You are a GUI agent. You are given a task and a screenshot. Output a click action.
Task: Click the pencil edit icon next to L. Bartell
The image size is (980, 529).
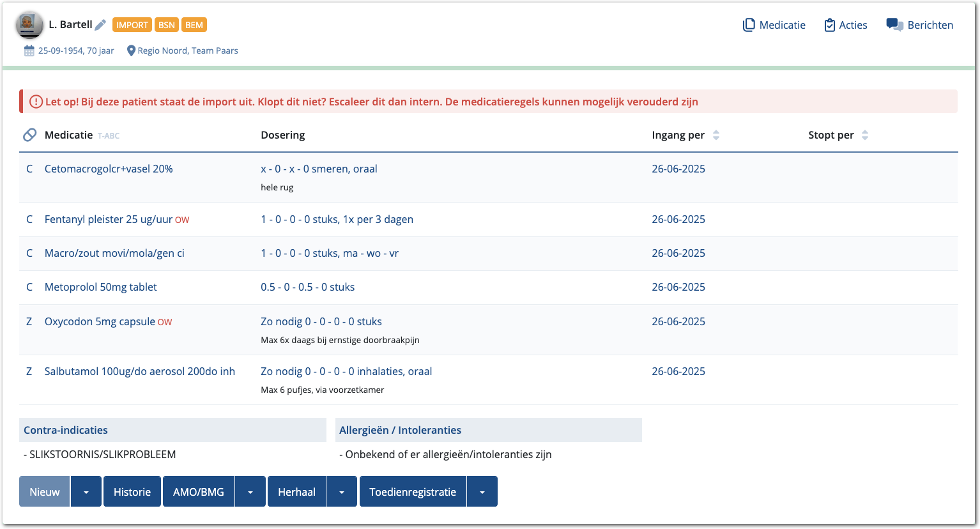click(x=100, y=25)
